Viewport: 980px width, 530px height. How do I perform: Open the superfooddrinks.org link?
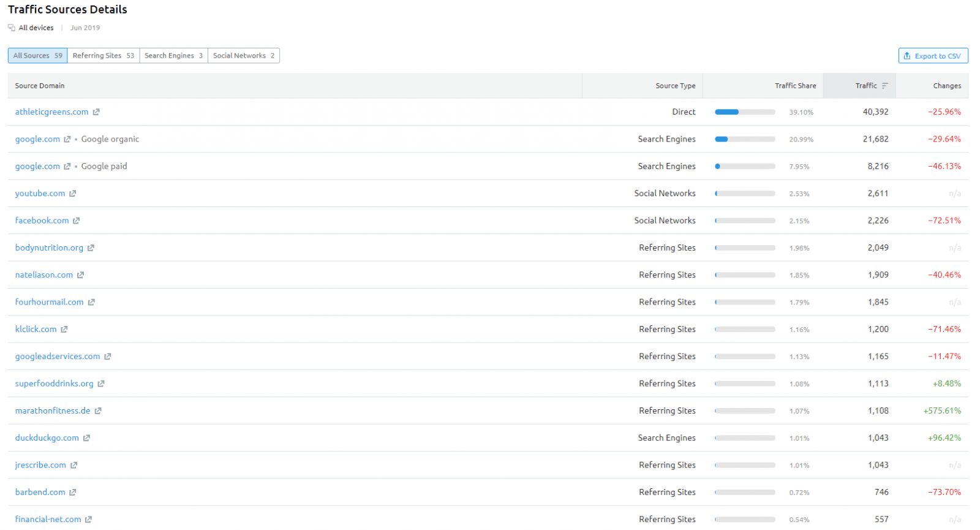[x=54, y=384]
